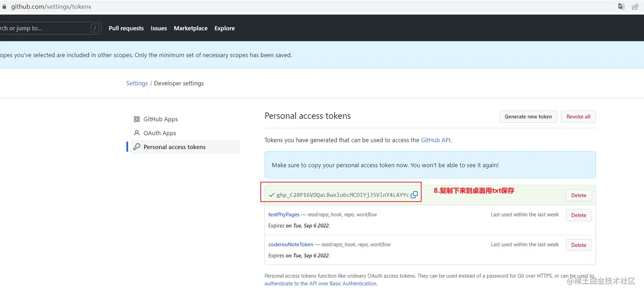Delete the newly generated ghp token

click(x=578, y=195)
